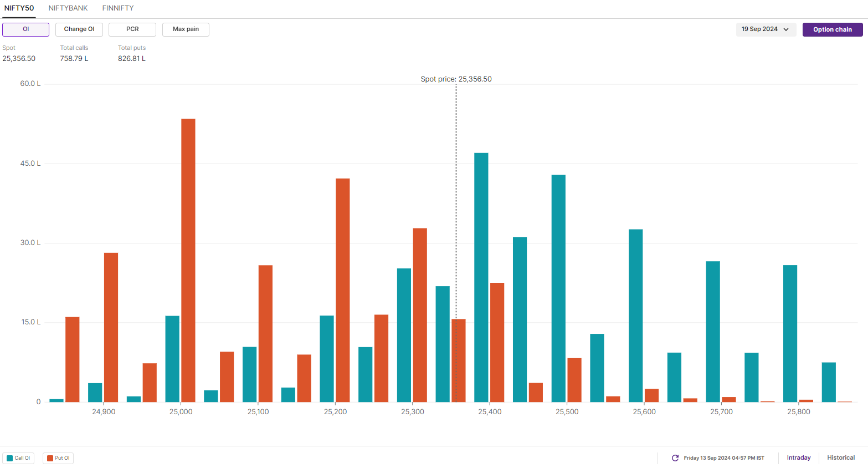Viewport: 868px width, 468px height.
Task: Click the 'Spot price: 25,356.50' label
Action: [456, 79]
